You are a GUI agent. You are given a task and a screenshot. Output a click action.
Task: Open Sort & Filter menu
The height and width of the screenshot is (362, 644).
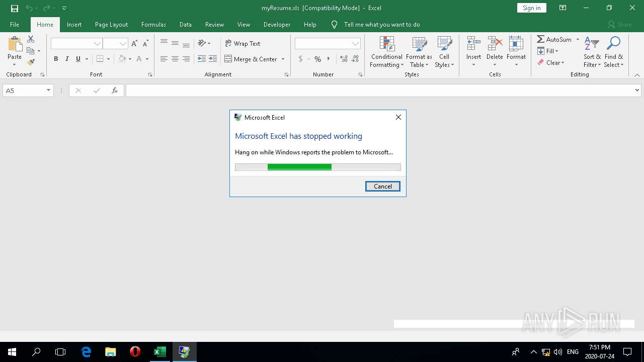592,52
